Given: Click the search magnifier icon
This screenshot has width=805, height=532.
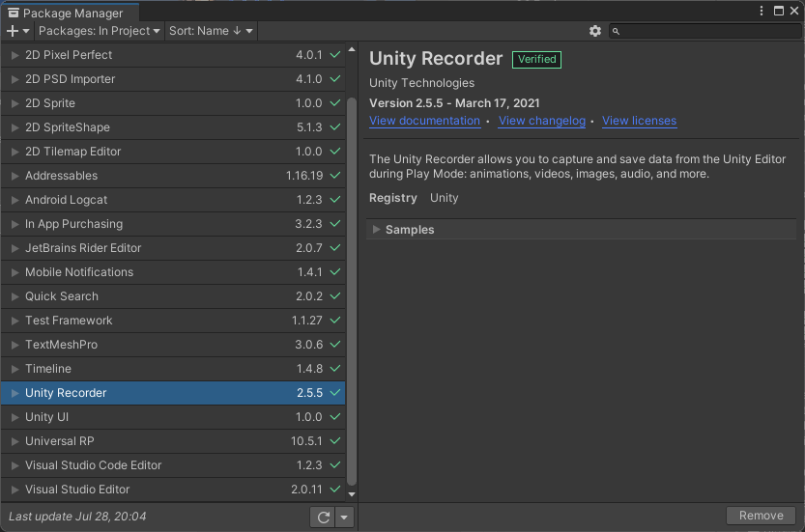Looking at the screenshot, I should click(x=617, y=31).
